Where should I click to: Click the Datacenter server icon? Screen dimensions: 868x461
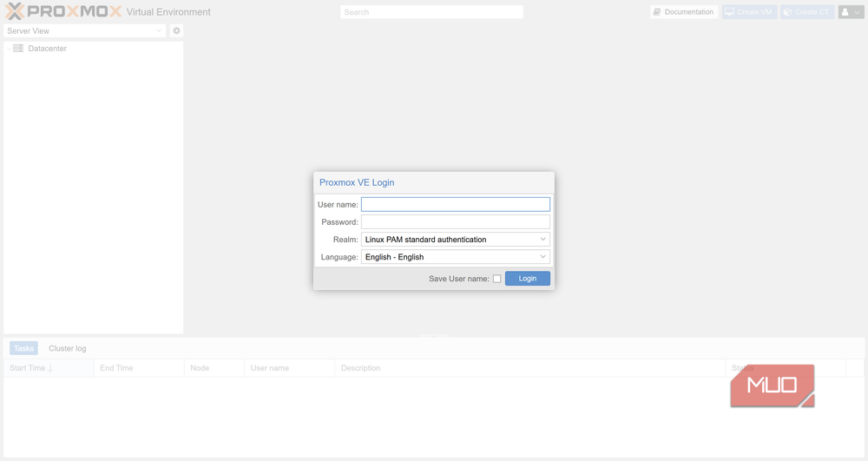tap(18, 48)
